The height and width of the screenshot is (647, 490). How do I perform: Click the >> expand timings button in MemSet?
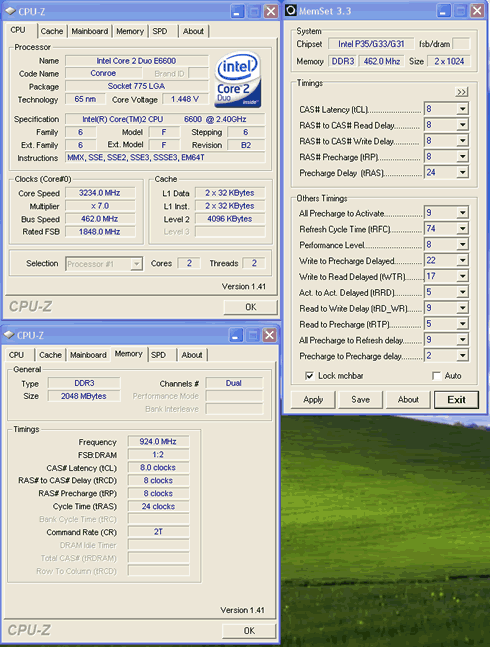[x=462, y=92]
